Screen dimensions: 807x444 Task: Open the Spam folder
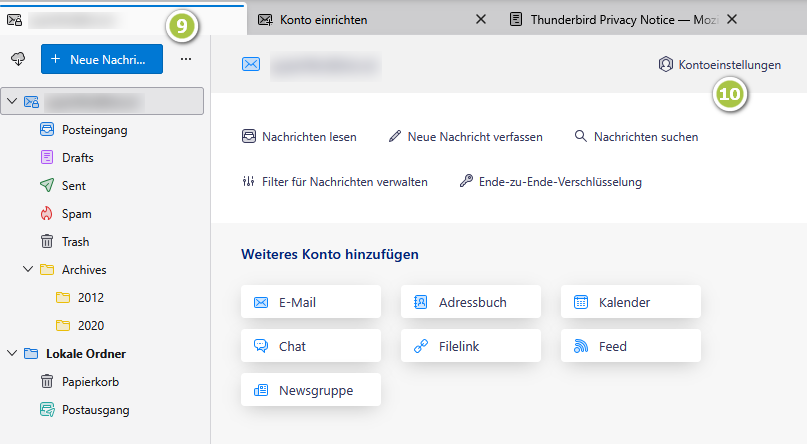pyautogui.click(x=77, y=214)
